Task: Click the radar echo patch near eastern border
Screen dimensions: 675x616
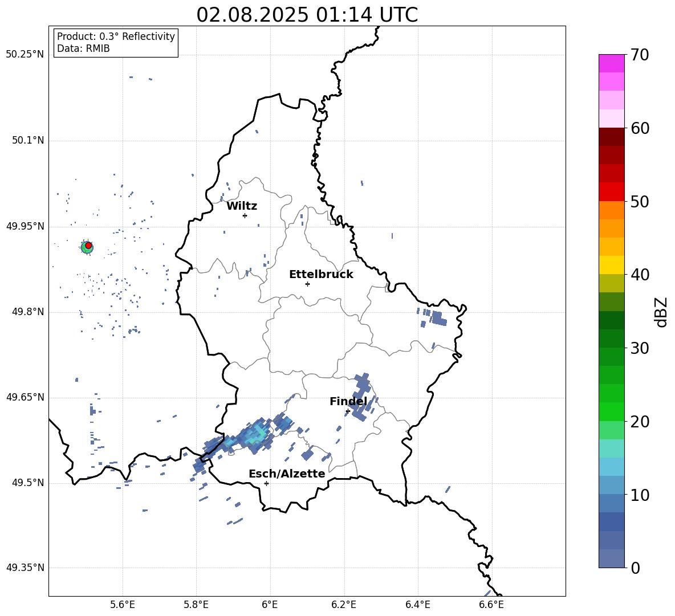Action: 438,319
